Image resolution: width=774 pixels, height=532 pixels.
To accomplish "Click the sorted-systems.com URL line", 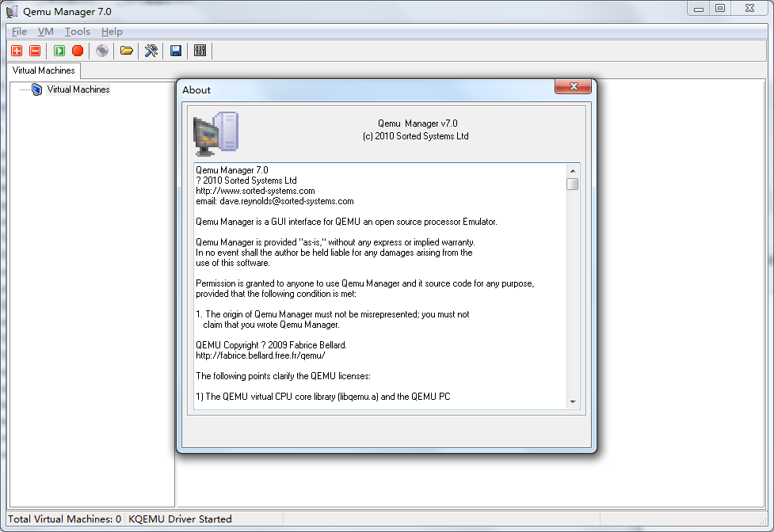I will coord(255,191).
